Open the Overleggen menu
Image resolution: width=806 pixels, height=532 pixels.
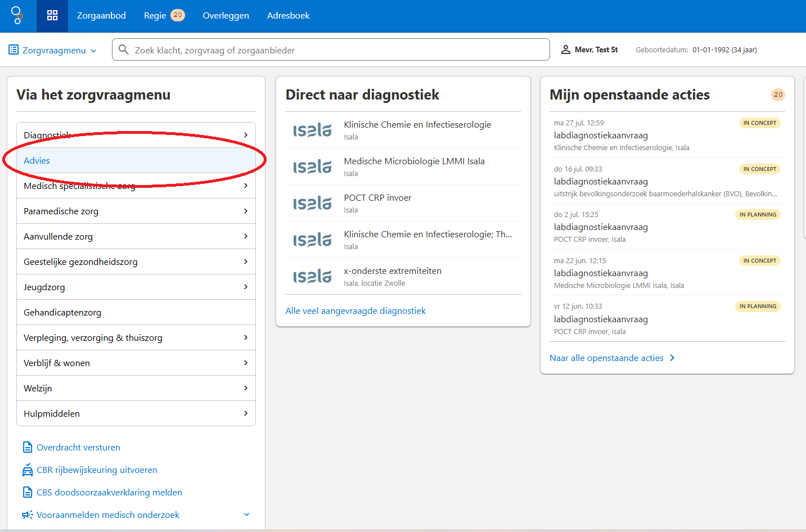coord(226,16)
